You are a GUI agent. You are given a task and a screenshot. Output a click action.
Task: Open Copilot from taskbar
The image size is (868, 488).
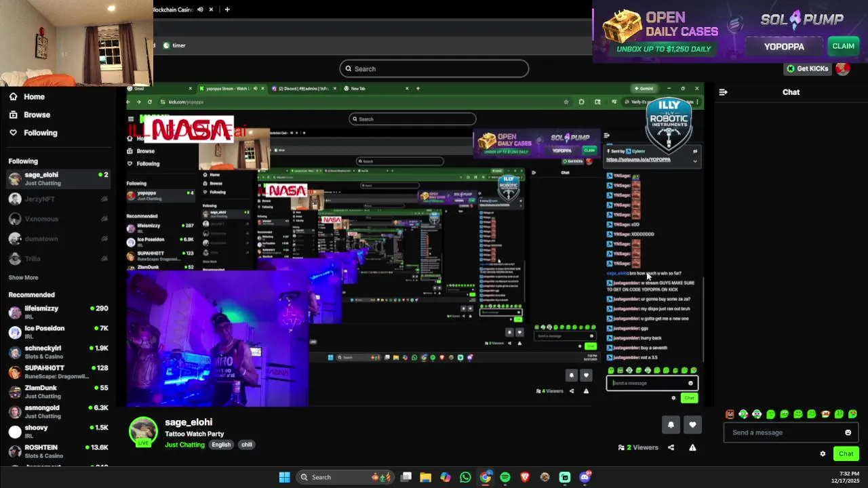[x=446, y=477]
